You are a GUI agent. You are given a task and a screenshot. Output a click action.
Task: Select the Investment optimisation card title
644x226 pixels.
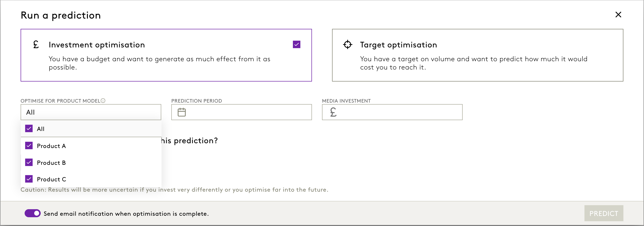pos(97,45)
